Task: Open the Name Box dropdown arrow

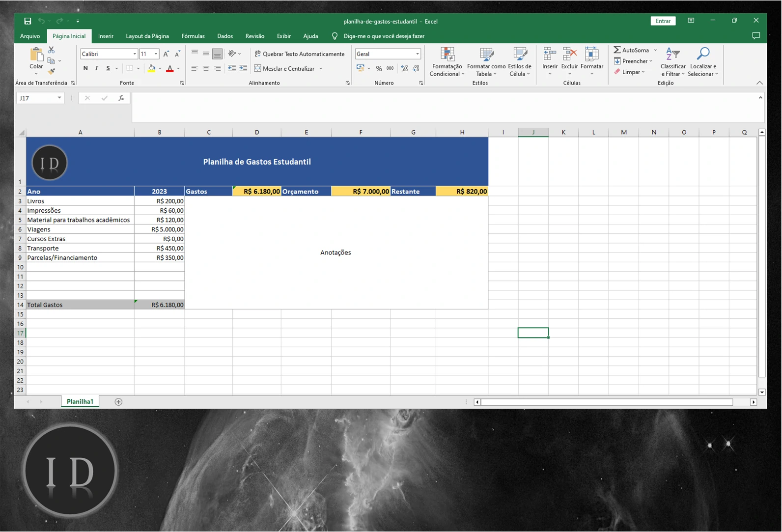Action: [x=59, y=98]
